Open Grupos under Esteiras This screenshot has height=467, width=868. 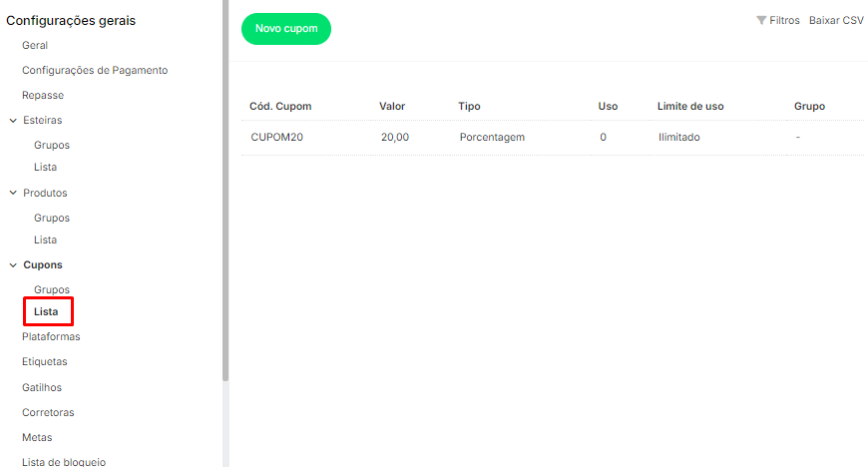[x=52, y=145]
